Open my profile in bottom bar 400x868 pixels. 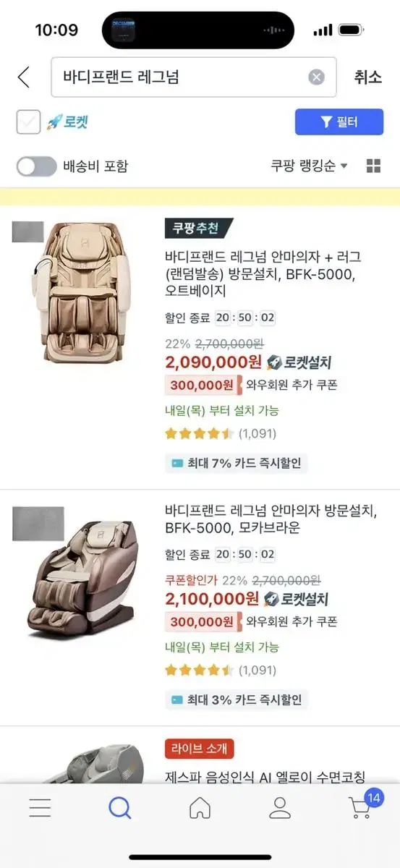(x=280, y=807)
